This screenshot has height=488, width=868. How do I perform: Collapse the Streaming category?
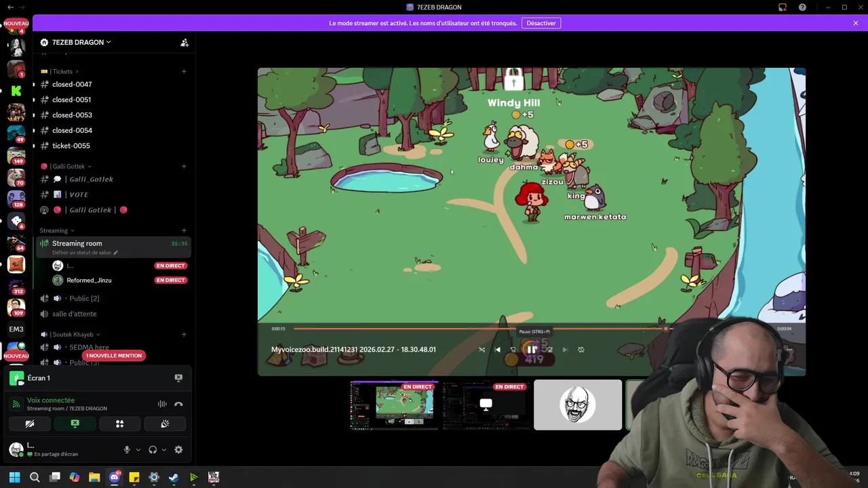[57, 230]
